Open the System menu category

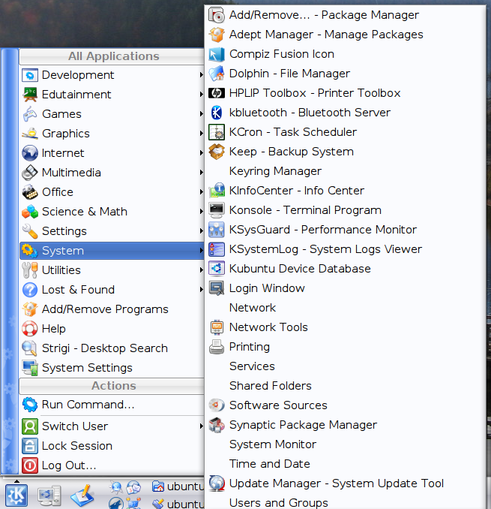pos(112,251)
